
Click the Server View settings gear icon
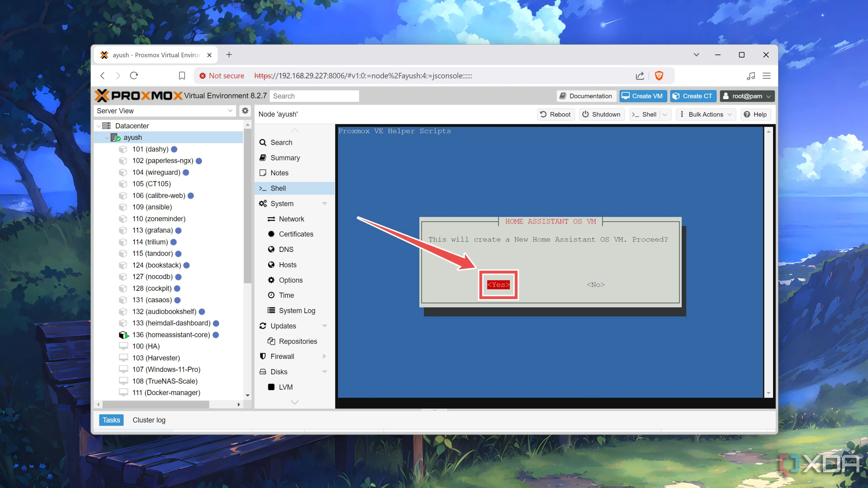245,111
